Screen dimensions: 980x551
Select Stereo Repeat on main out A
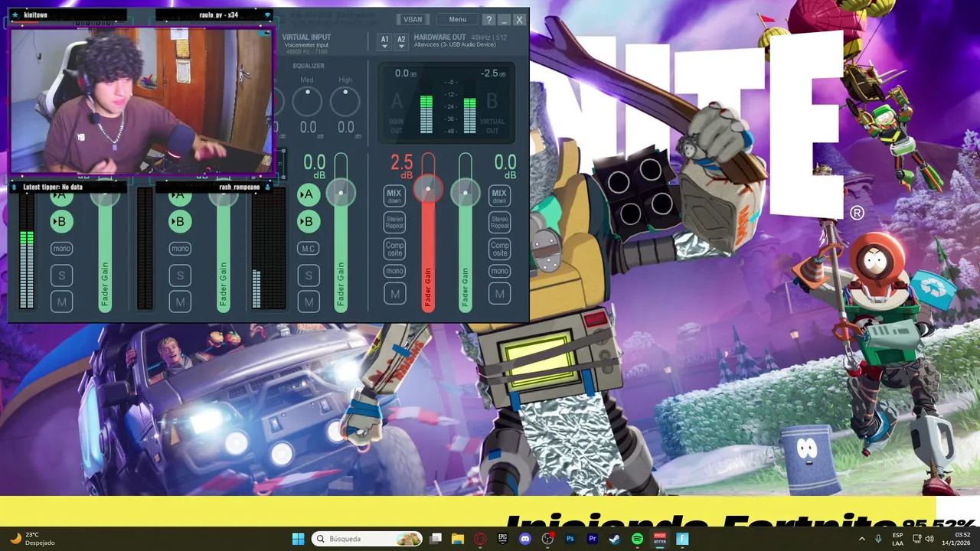[x=394, y=223]
